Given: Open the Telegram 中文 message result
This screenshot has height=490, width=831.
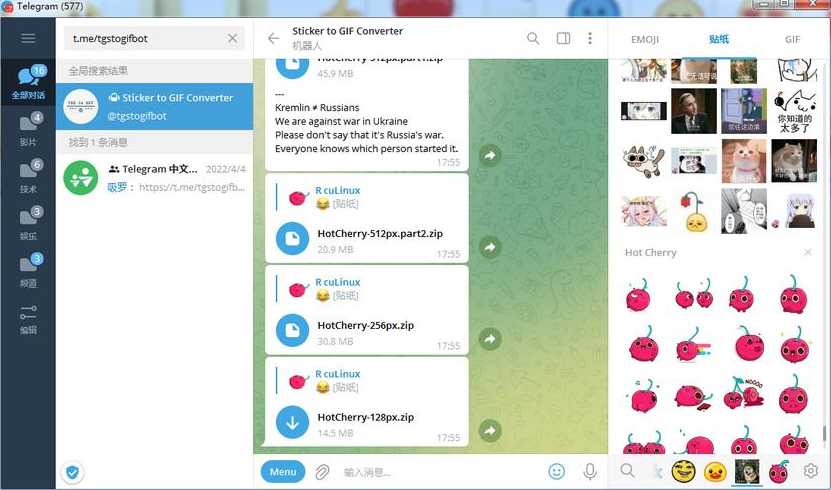Looking at the screenshot, I should [154, 178].
